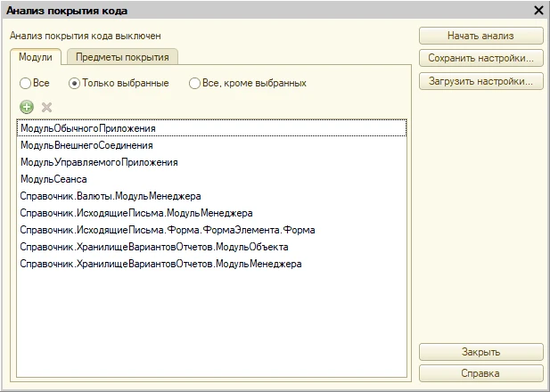Select Справочник.ХранилищеВариантовОтчетов.МодульОбъекта row
The image size is (550, 392).
(x=211, y=247)
